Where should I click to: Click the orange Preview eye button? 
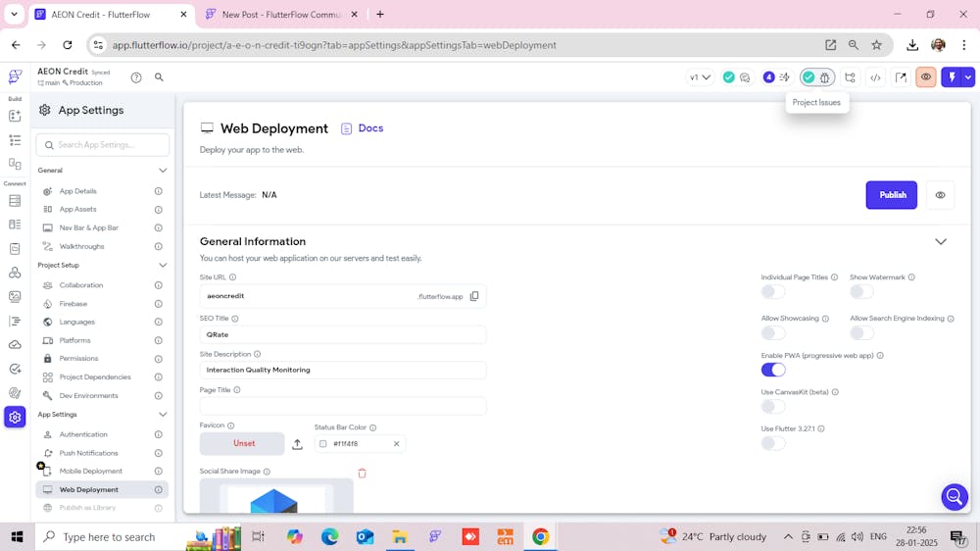click(x=926, y=77)
